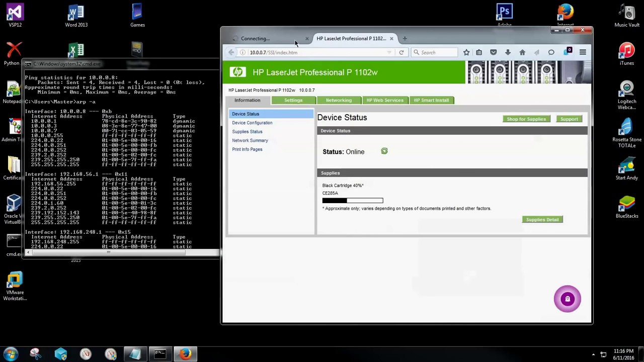Click the Hello chat bubble icon
The width and height of the screenshot is (644, 362).
click(x=551, y=52)
